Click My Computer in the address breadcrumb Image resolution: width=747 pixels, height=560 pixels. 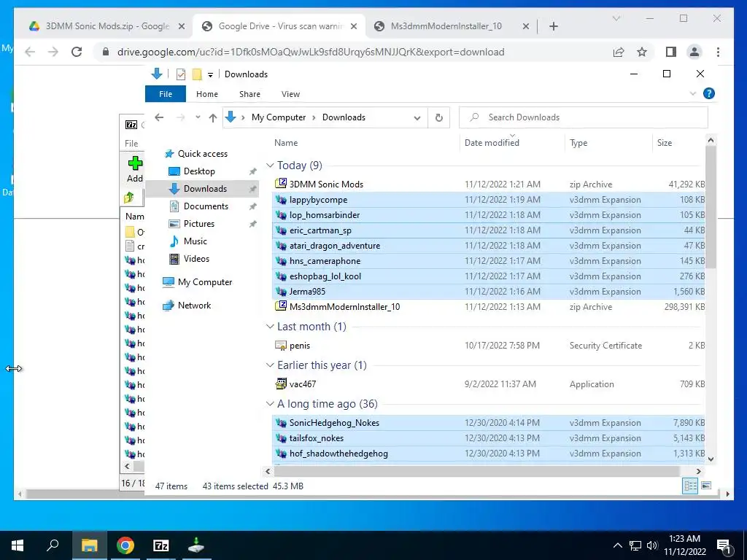(279, 117)
